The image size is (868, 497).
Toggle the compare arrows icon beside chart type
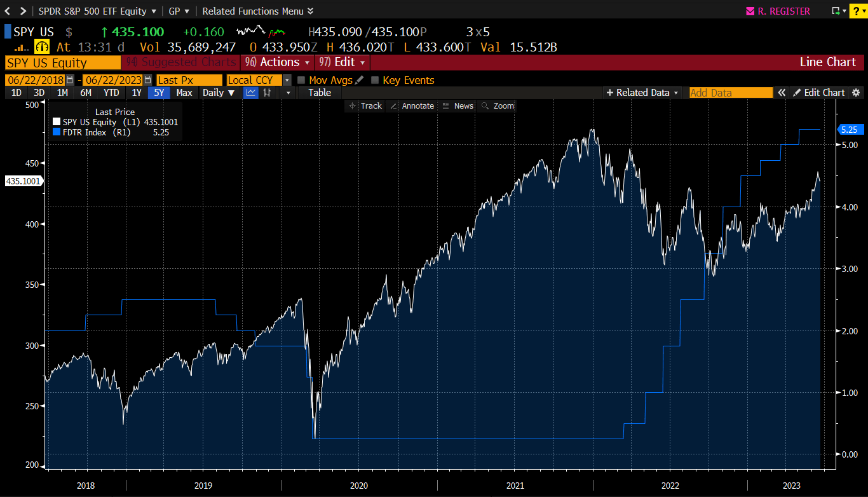266,92
